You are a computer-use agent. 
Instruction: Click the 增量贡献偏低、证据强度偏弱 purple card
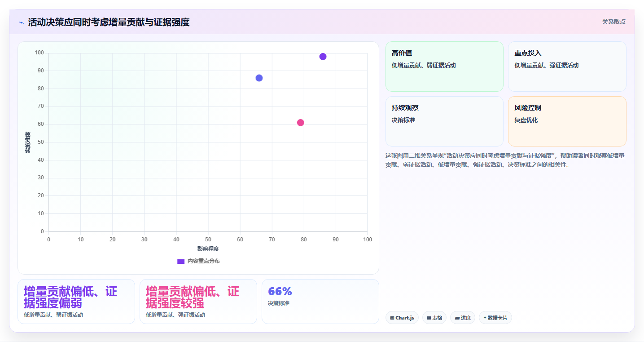[76, 302]
